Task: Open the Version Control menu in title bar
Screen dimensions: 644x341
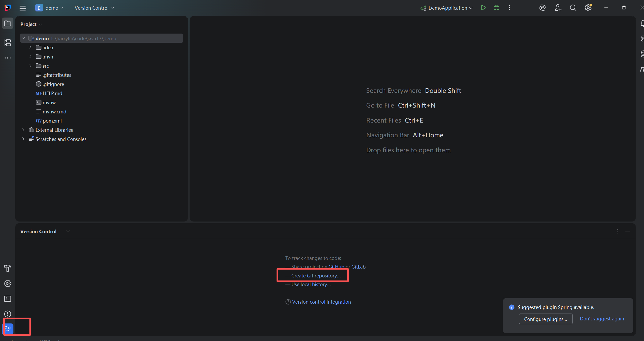Action: [x=94, y=8]
